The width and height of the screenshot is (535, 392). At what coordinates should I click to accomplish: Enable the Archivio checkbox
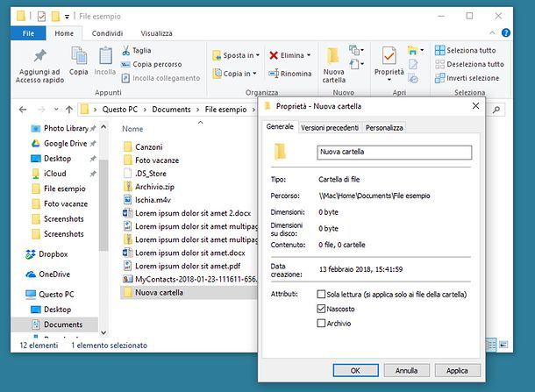[321, 323]
